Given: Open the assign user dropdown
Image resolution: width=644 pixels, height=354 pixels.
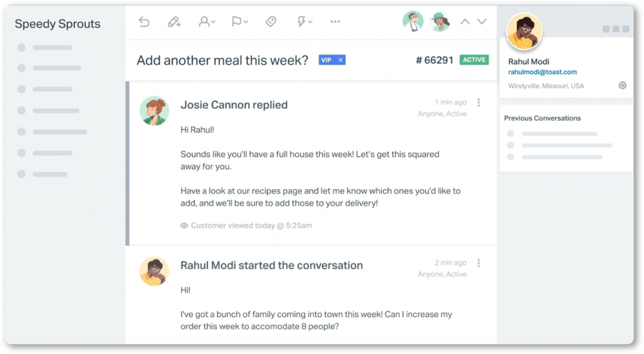Looking at the screenshot, I should tap(206, 22).
